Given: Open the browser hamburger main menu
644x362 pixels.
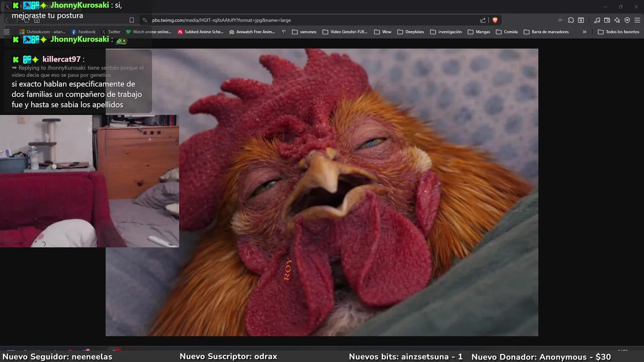Looking at the screenshot, I should tap(637, 20).
